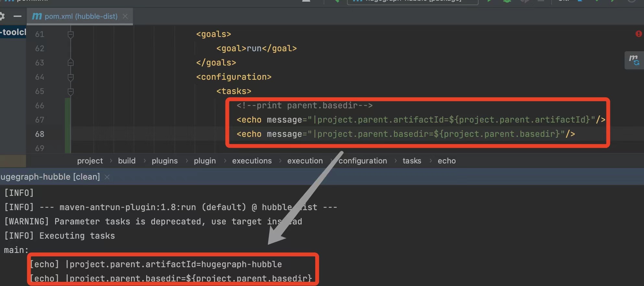The image size is (644, 286).
Task: Click the echo project.parent.artifactId line
Action: click(x=421, y=120)
